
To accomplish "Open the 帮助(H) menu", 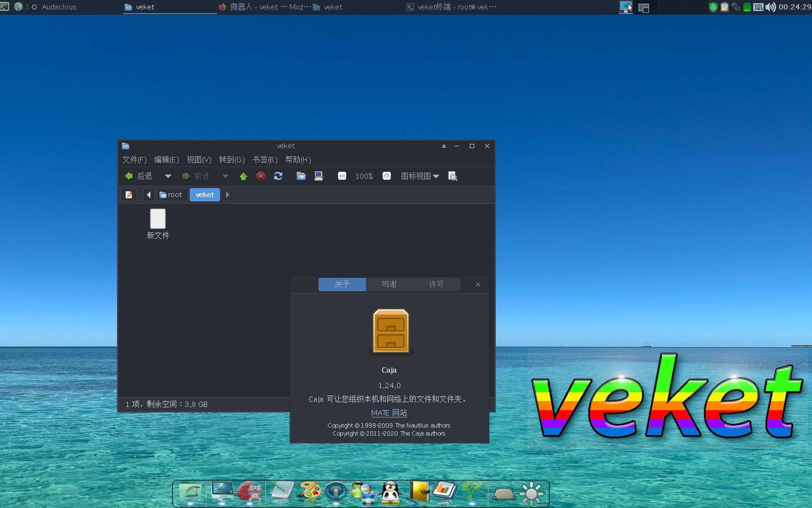I will point(298,160).
